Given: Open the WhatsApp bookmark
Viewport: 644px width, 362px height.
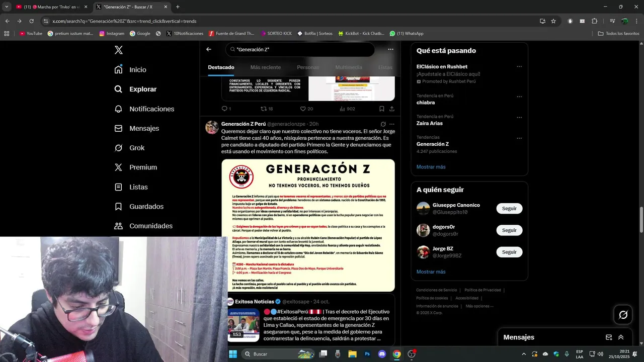Looking at the screenshot, I should (407, 34).
